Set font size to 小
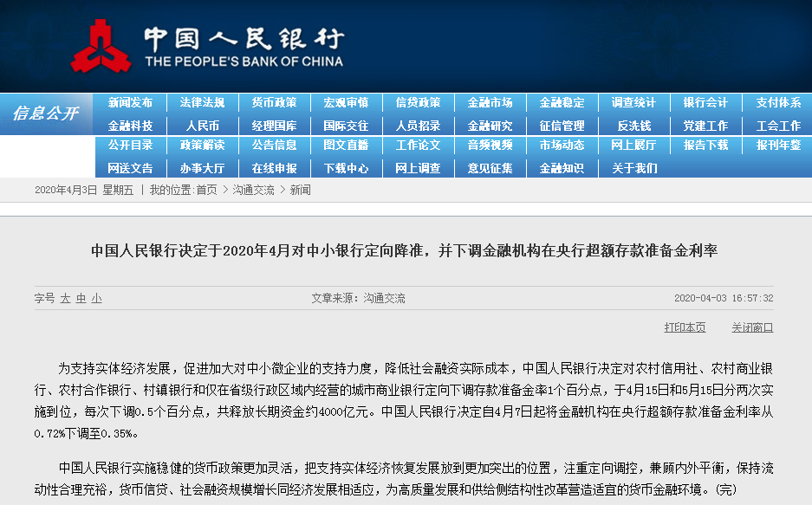 point(96,298)
